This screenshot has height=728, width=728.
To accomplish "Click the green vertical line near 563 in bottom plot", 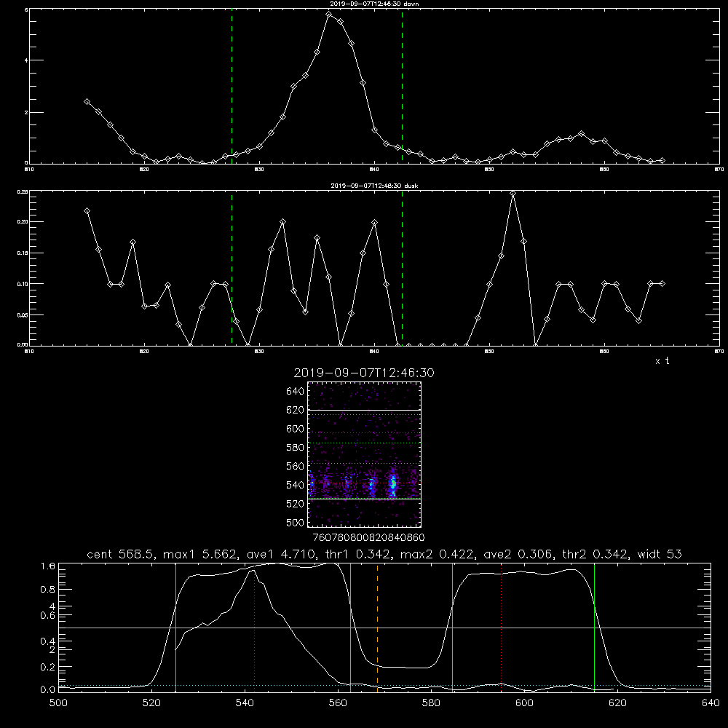I will tap(351, 628).
